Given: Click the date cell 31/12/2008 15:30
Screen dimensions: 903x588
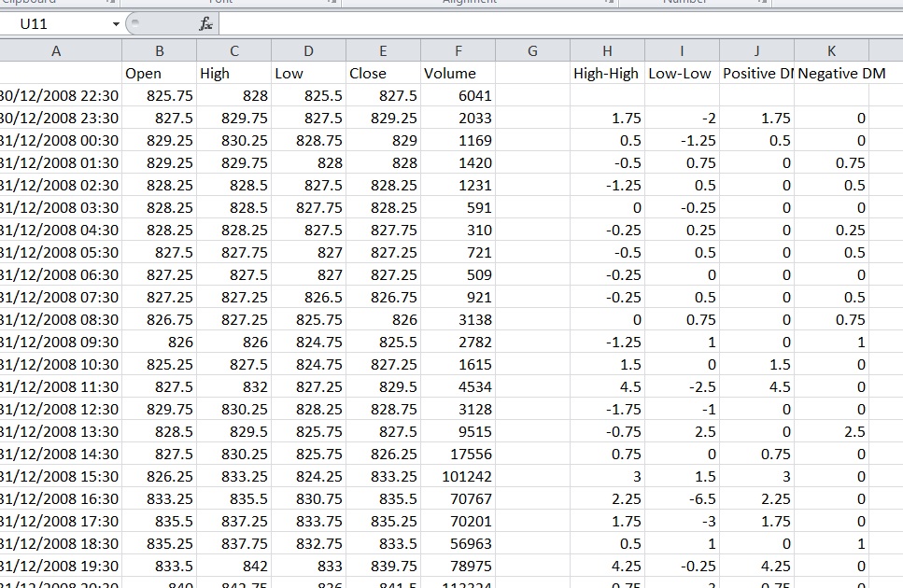Looking at the screenshot, I should [58, 476].
